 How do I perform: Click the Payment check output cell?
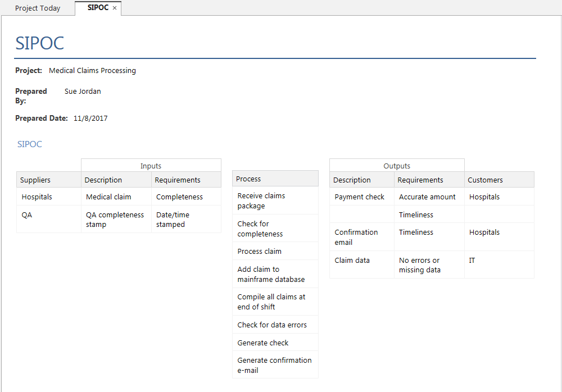[360, 197]
